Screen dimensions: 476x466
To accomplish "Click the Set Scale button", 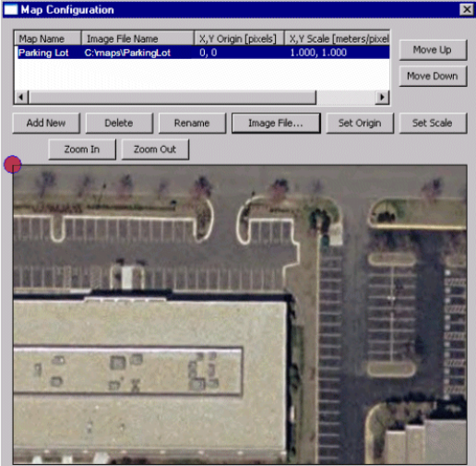I will pos(433,123).
